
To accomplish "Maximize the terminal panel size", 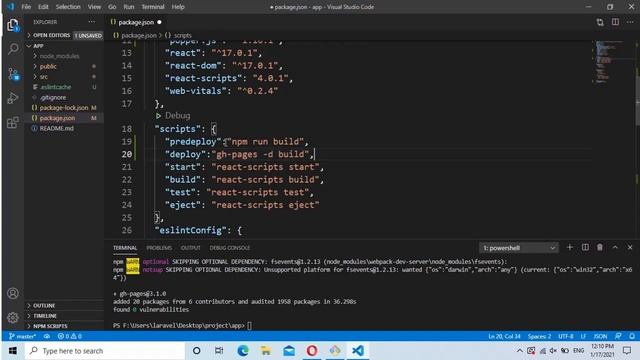I will pos(615,247).
